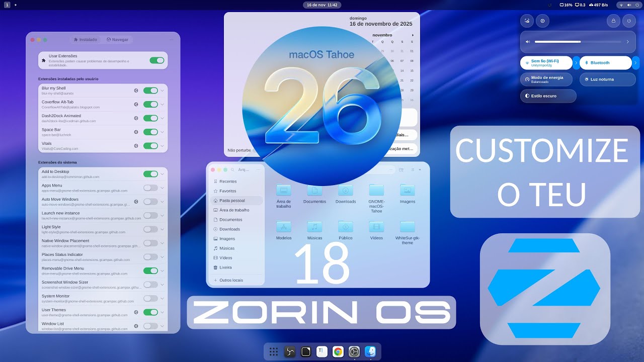This screenshot has height=362, width=644.
Task: Expand details for Space Bar row
Action: pyautogui.click(x=163, y=132)
